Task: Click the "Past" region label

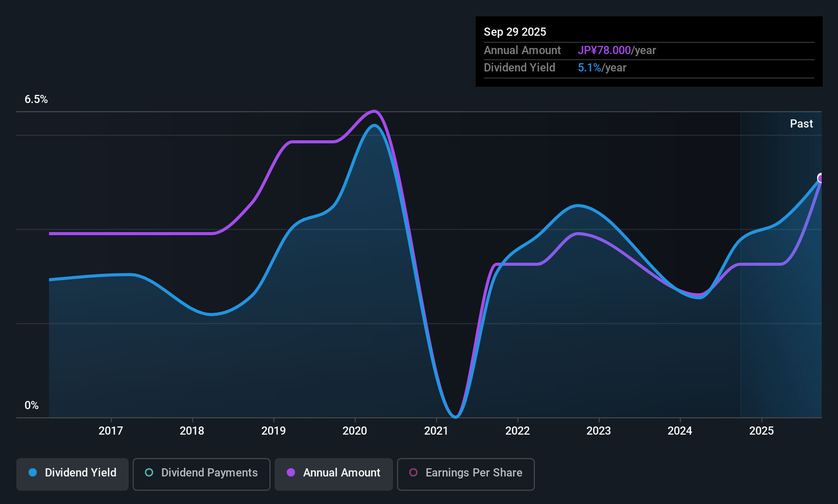Action: tap(801, 124)
